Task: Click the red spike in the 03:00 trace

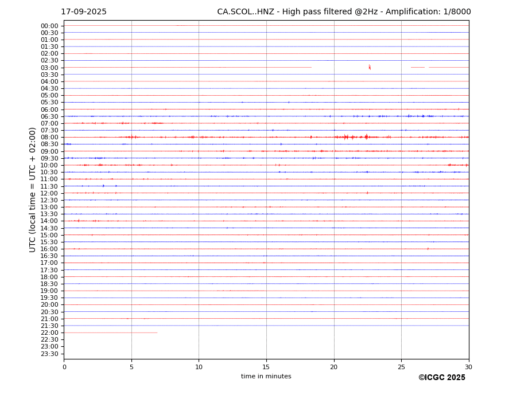Action: coord(370,67)
